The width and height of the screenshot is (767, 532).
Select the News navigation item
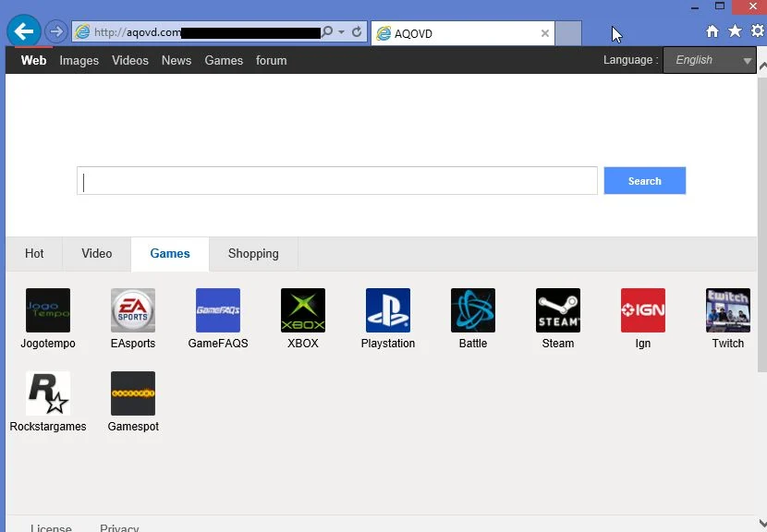pyautogui.click(x=177, y=60)
